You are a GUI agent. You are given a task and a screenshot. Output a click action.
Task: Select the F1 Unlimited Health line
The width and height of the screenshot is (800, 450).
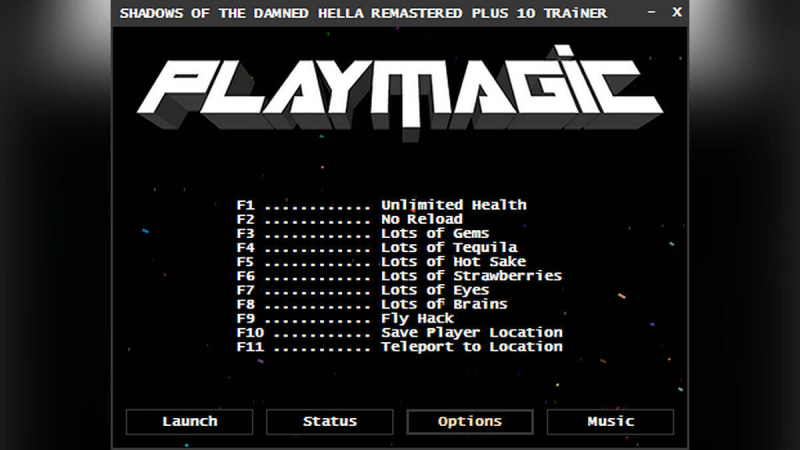pos(382,205)
